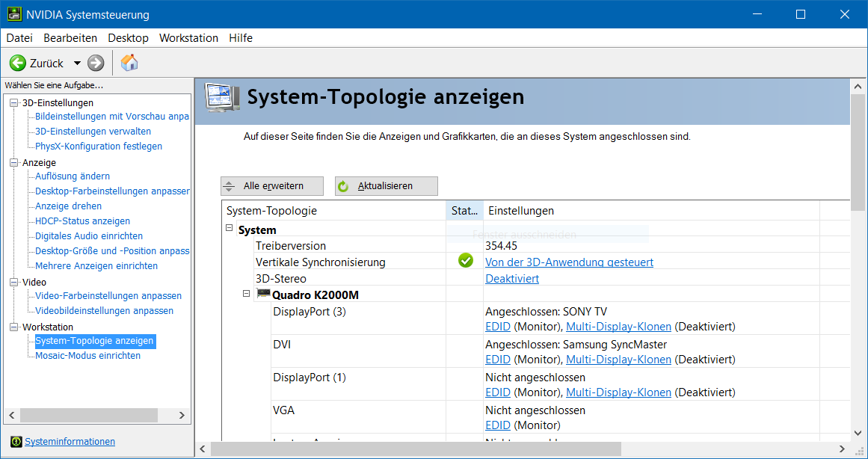The width and height of the screenshot is (868, 459).
Task: Click Von der 3D-Anwendung gesteuert link
Action: pyautogui.click(x=569, y=262)
